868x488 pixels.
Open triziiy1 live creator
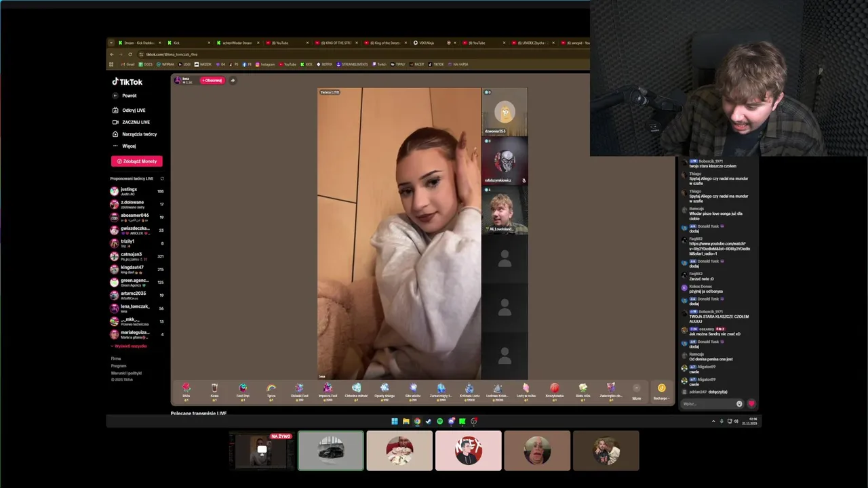[137, 243]
